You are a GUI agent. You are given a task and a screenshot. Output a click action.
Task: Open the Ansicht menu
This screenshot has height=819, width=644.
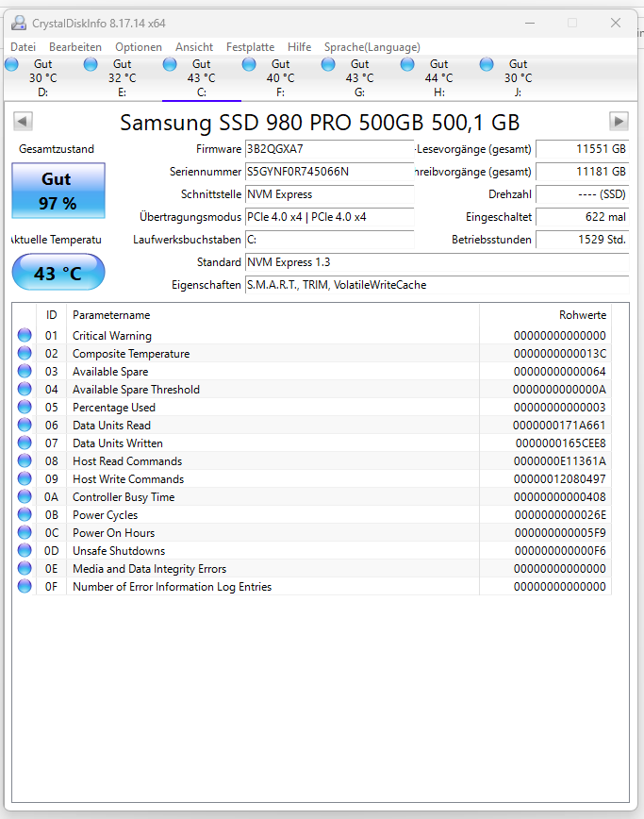pyautogui.click(x=194, y=47)
